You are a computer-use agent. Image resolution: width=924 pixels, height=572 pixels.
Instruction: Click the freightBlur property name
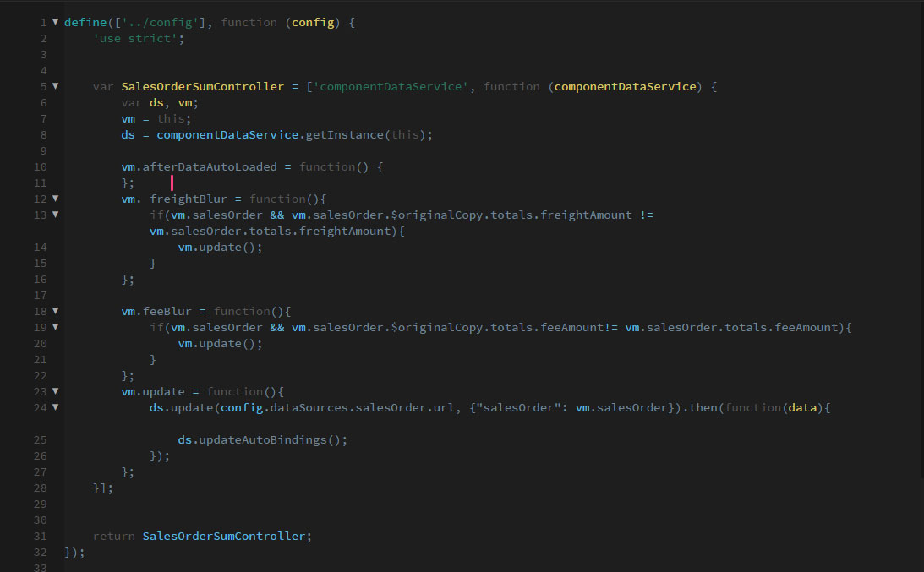click(x=188, y=199)
